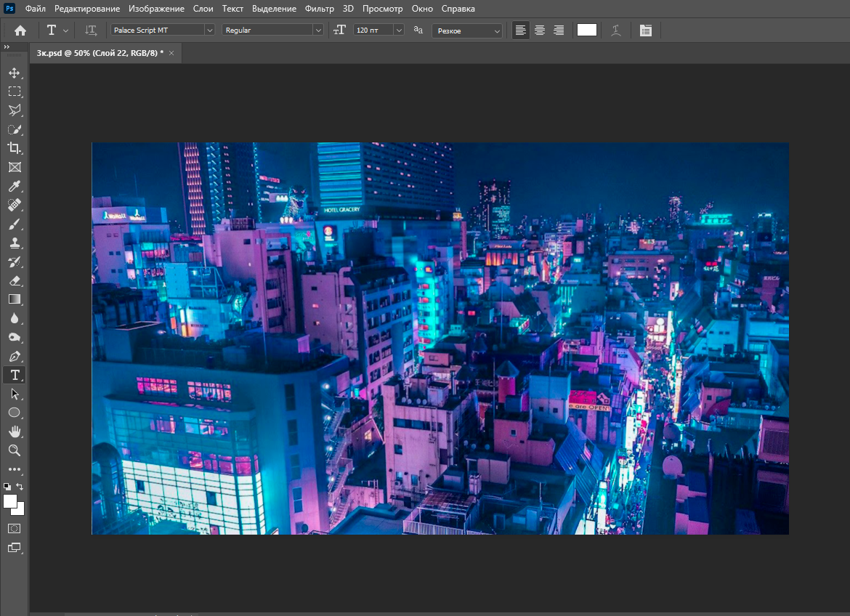The image size is (850, 616).
Task: Set text alignment to center
Action: pos(540,31)
